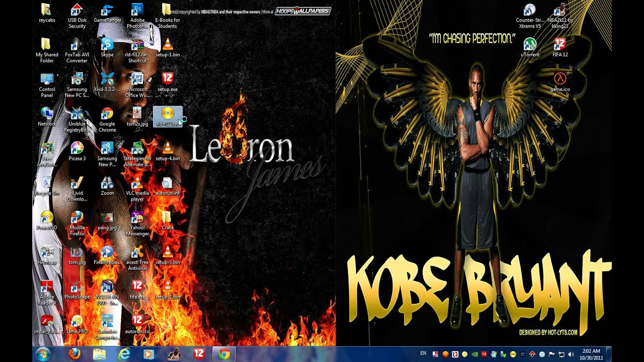Select the NBA2k11 by kking23 shortcut
644x362 pixels.
[x=560, y=16]
